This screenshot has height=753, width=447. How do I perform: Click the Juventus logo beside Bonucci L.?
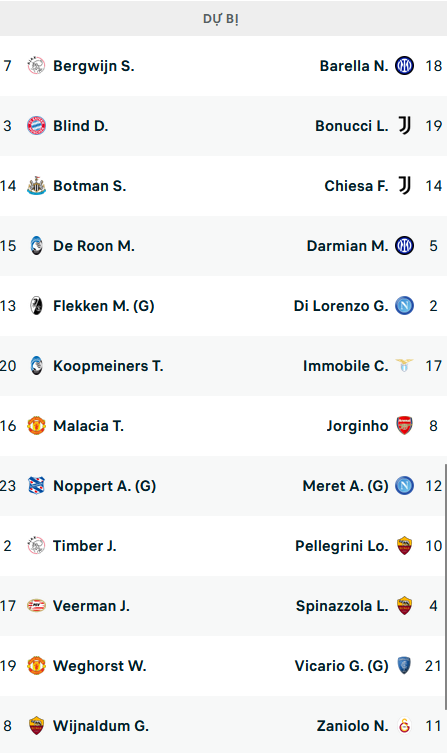pyautogui.click(x=404, y=126)
